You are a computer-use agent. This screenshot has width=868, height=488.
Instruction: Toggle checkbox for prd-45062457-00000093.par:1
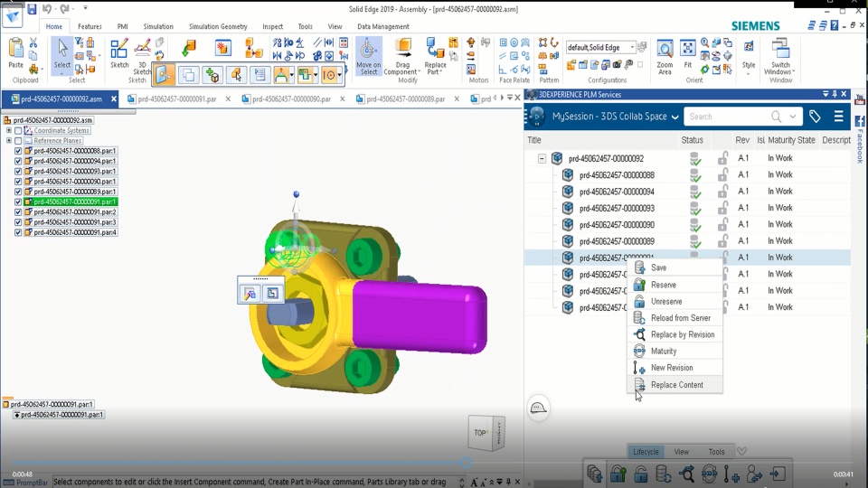18,172
